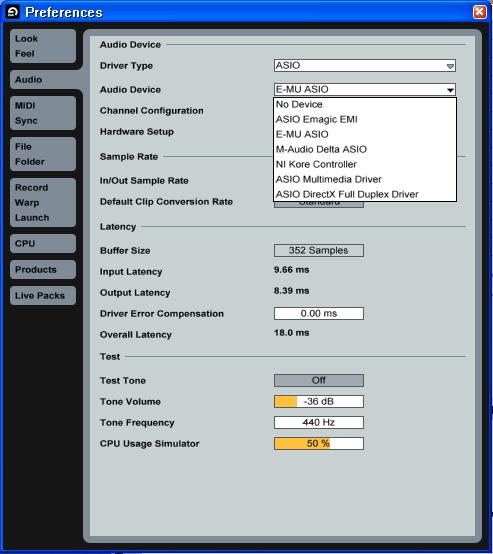
Task: Collapse the Audio Device E-MU ASIO dropdown
Action: 365,89
